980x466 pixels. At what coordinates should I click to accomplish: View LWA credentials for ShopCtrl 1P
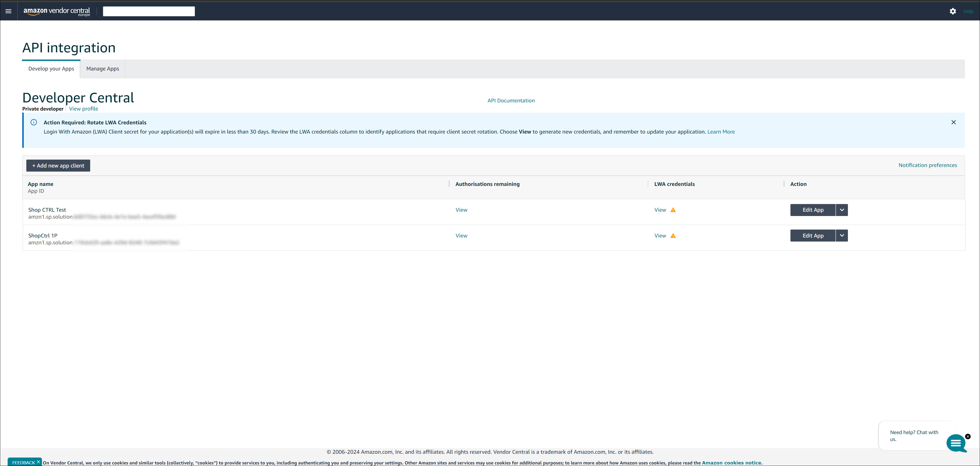pyautogui.click(x=660, y=236)
